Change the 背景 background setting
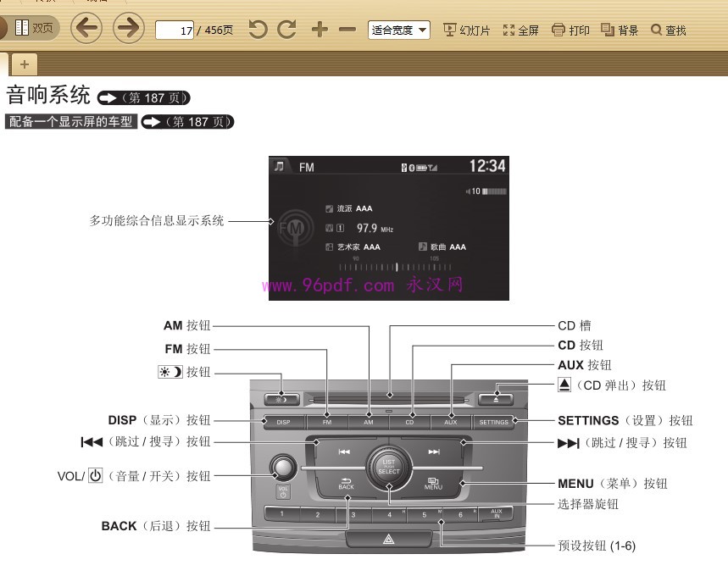Viewport: 728px width, 565px height. point(620,28)
